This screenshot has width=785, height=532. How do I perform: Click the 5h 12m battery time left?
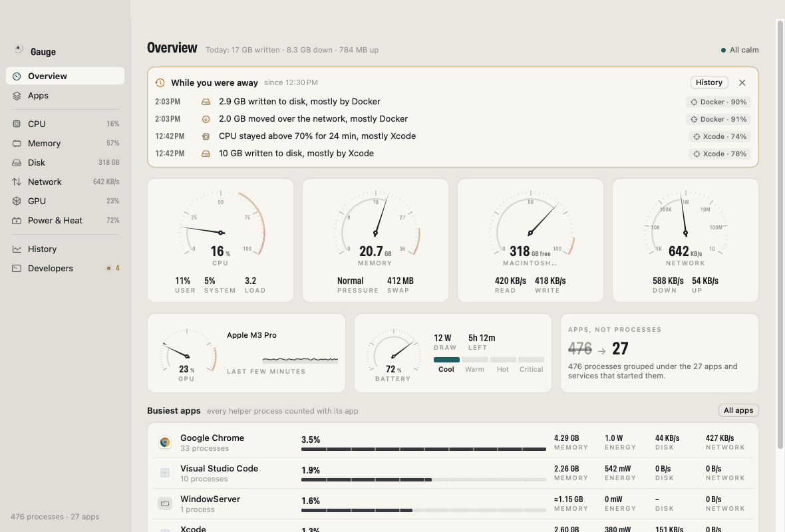tap(482, 338)
